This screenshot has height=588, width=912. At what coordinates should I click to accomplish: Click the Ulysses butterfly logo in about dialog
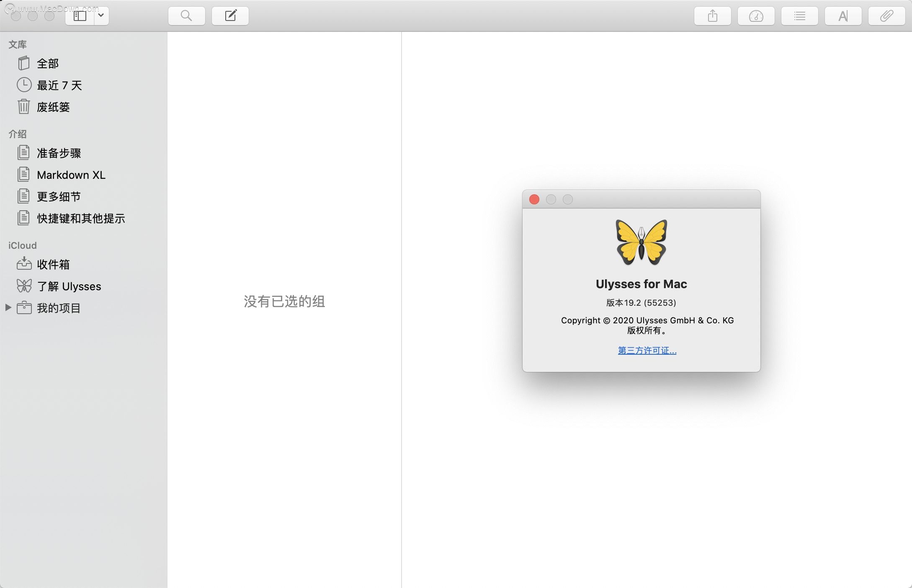coord(641,242)
